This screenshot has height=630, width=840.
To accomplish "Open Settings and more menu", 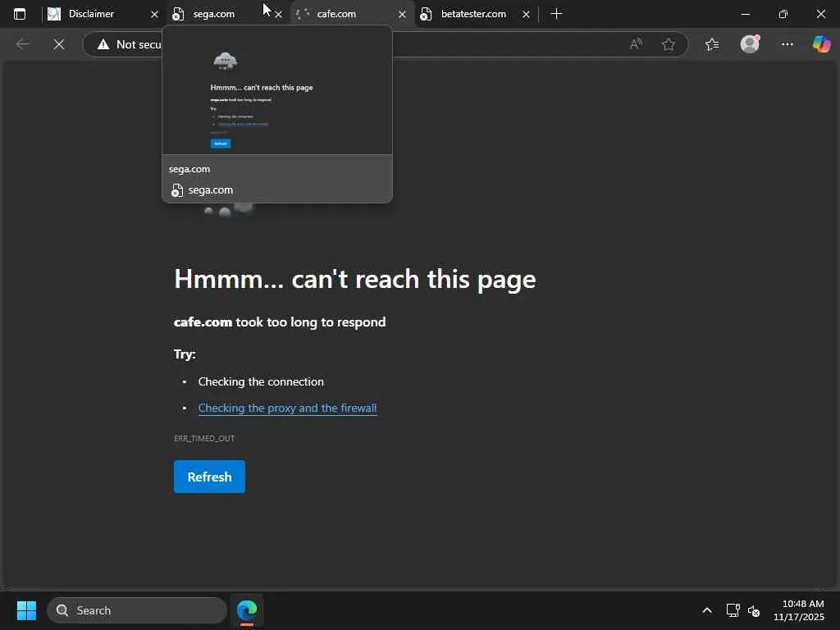I will pos(787,44).
